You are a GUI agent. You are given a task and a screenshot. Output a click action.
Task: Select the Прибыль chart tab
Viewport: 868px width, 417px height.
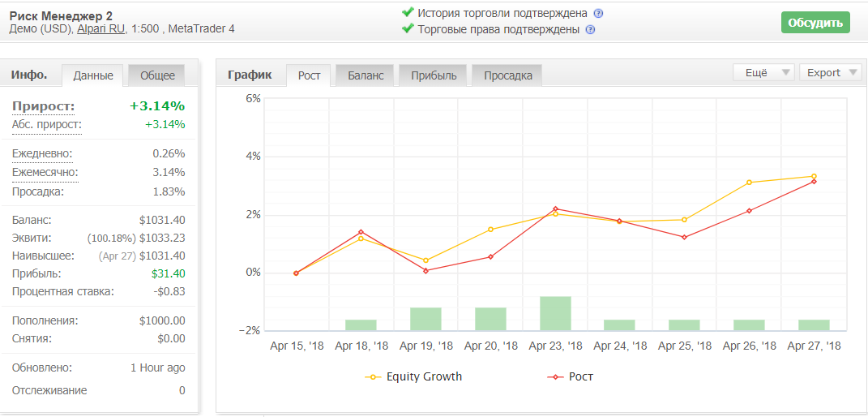pos(434,76)
